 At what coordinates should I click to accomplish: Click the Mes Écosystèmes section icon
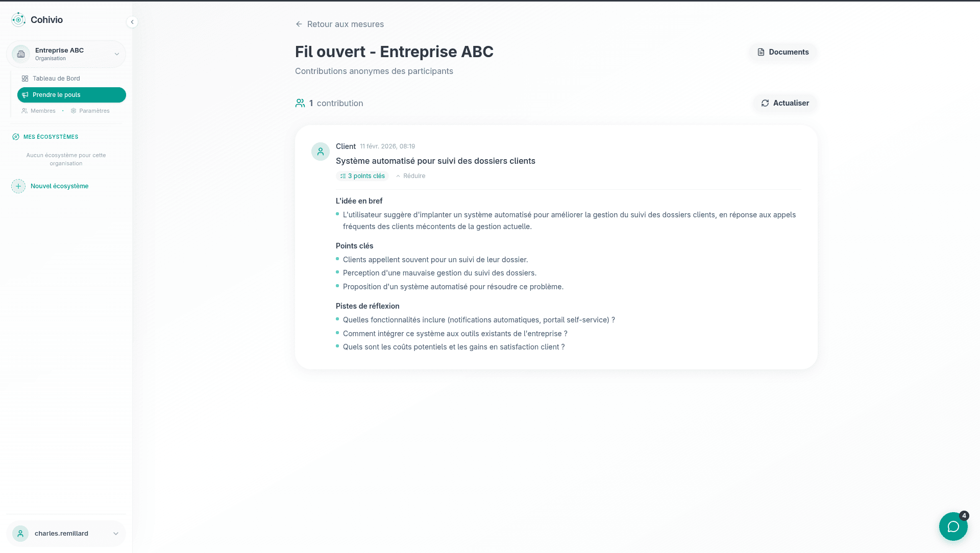[16, 137]
